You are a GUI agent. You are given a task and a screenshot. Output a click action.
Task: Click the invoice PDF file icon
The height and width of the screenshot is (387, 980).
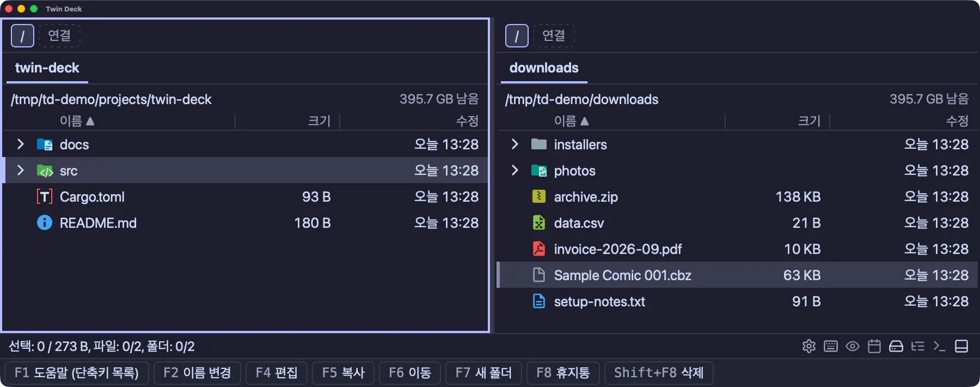pyautogui.click(x=539, y=249)
